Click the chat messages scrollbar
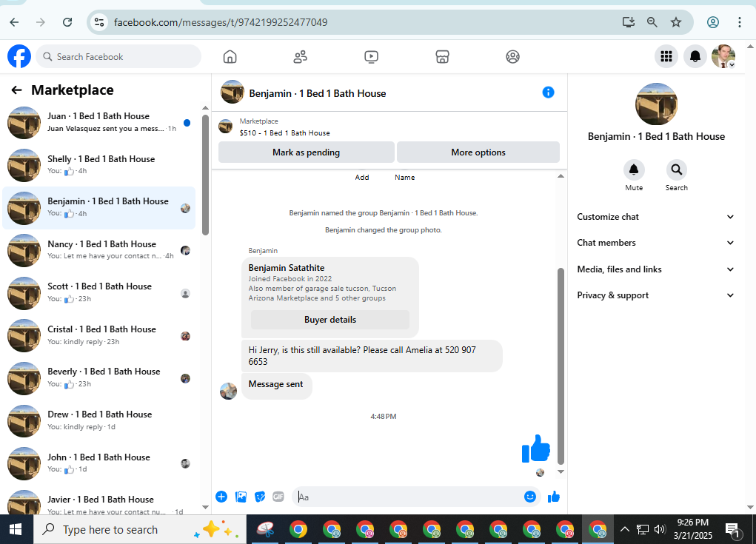 561,366
